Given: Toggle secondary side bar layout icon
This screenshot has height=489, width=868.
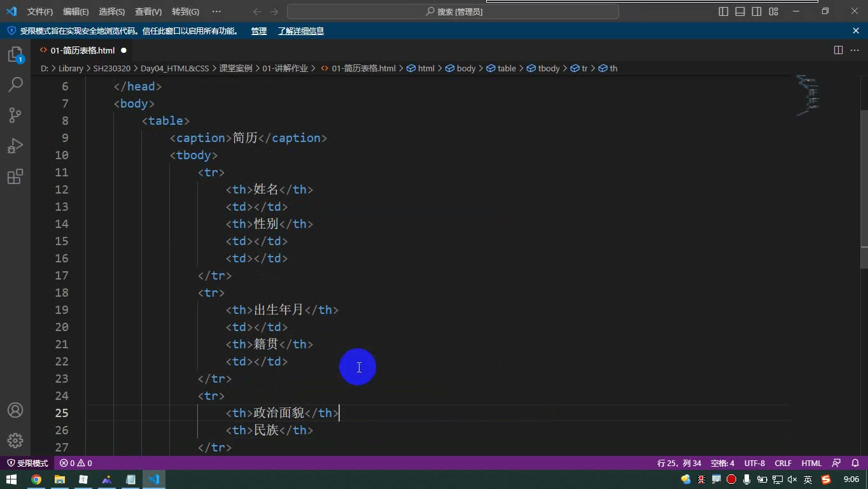Looking at the screenshot, I should 757,11.
